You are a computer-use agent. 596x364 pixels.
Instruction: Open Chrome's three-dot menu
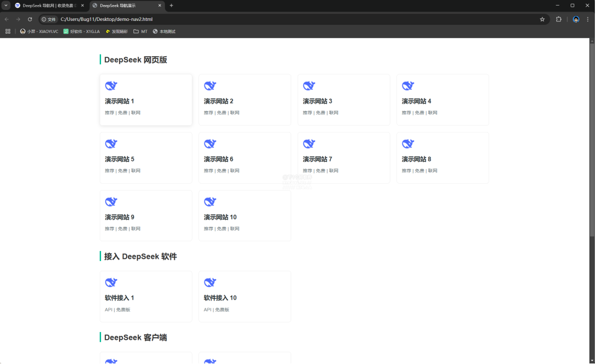tap(588, 19)
